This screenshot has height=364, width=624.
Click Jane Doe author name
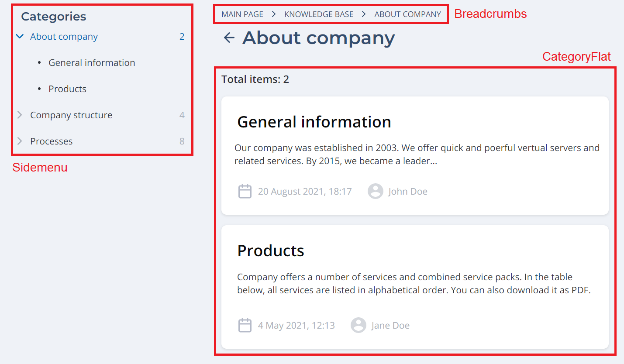[390, 326]
